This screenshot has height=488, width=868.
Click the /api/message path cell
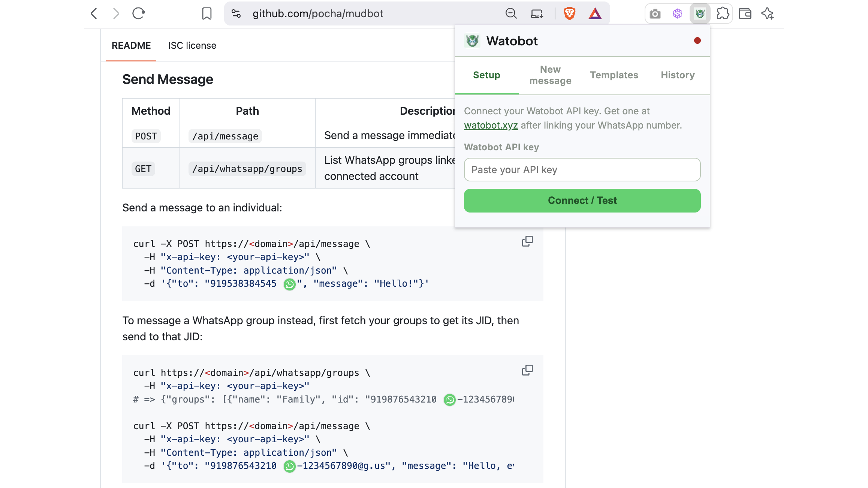coord(247,136)
